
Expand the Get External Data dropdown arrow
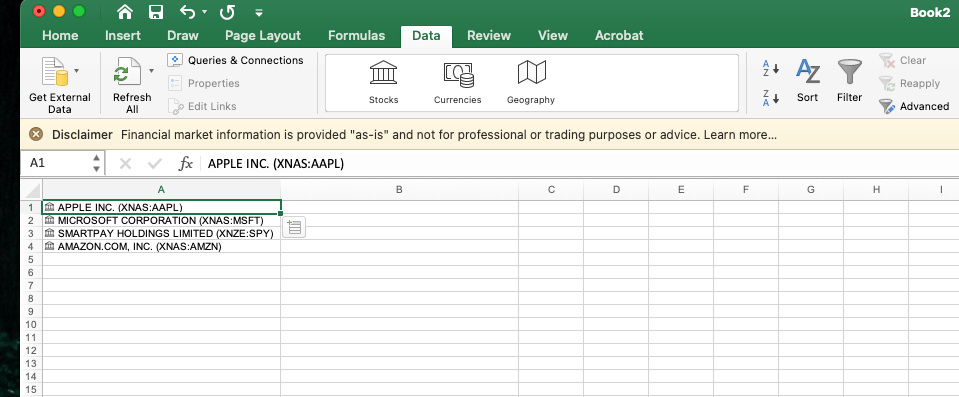click(x=76, y=71)
